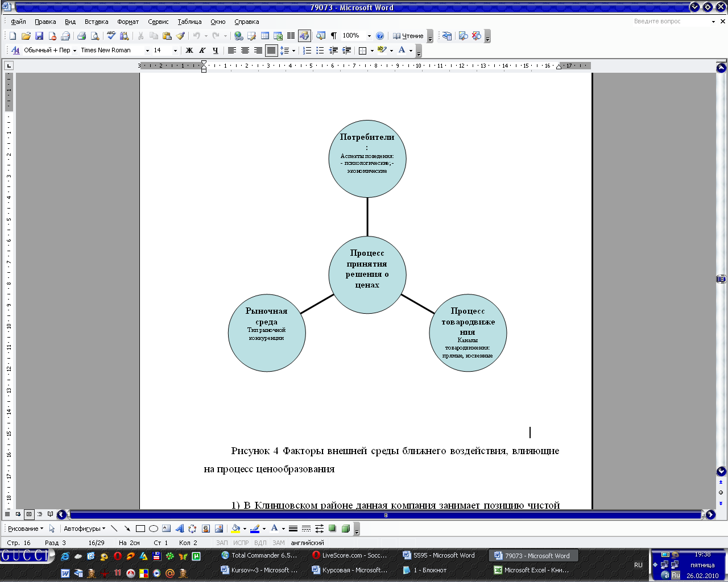728x582 pixels.
Task: Insert a Text Box from Drawing toolbar
Action: pyautogui.click(x=166, y=529)
